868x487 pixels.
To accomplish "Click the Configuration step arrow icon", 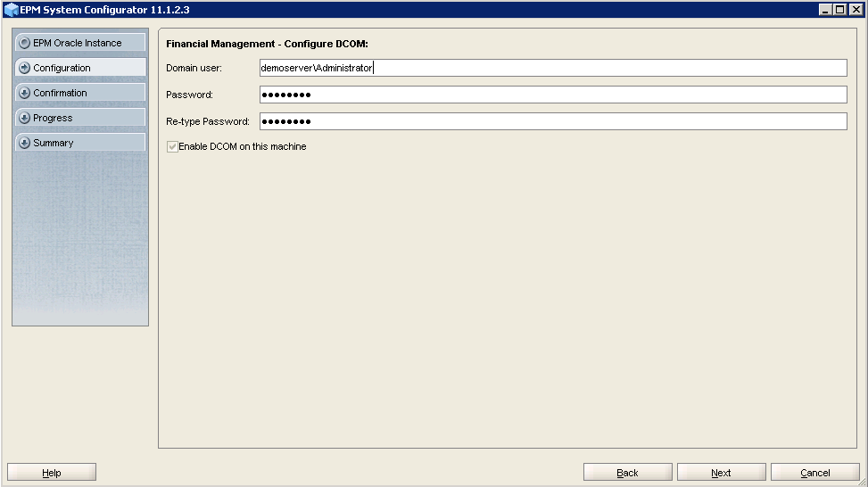I will pyautogui.click(x=24, y=68).
